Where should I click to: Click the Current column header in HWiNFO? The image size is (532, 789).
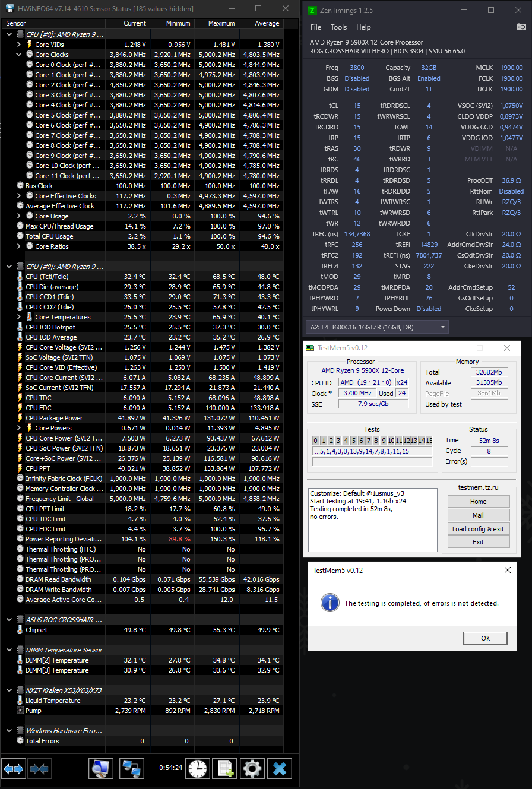128,23
